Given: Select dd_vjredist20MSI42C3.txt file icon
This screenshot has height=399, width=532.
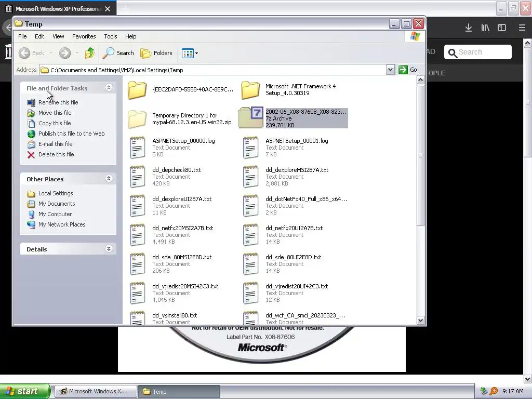Looking at the screenshot, I should click(x=137, y=293).
